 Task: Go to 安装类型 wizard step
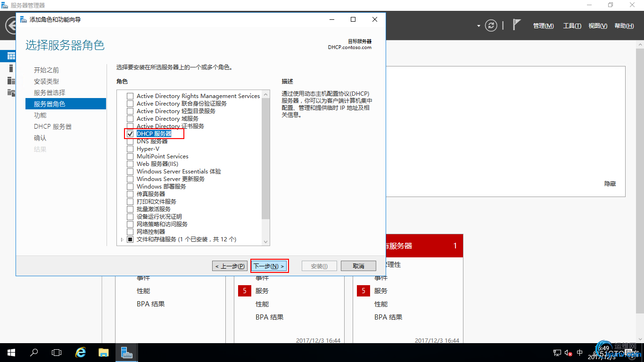tap(46, 82)
